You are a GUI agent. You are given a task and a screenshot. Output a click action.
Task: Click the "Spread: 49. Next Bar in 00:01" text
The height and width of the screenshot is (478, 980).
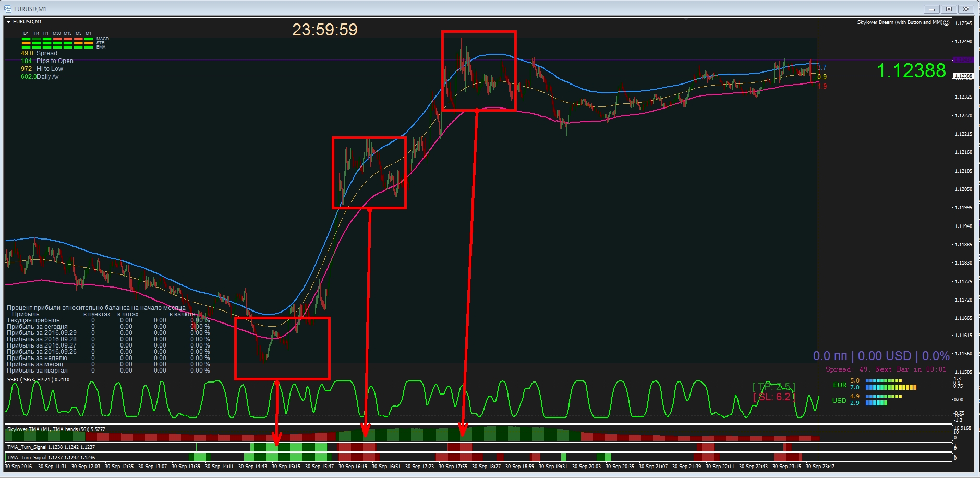point(886,369)
